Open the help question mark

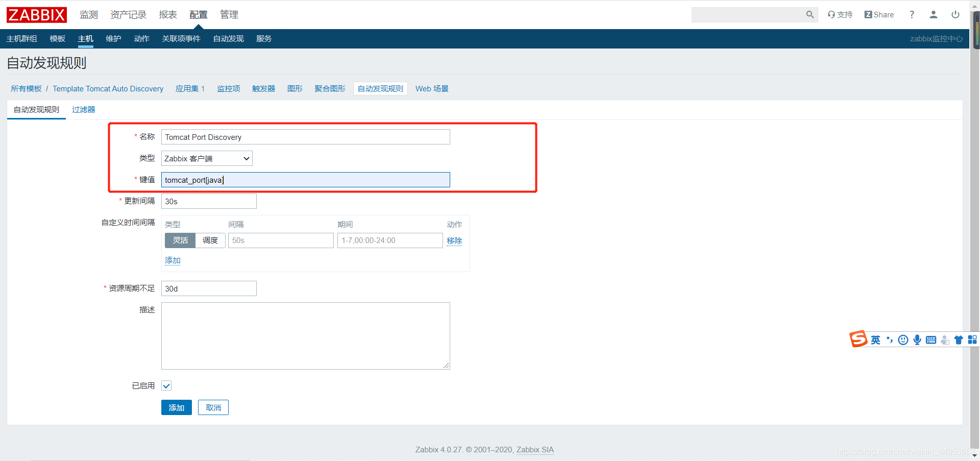912,15
